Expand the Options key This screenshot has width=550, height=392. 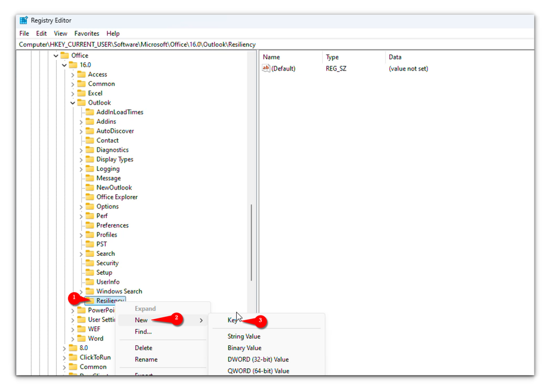pos(81,207)
